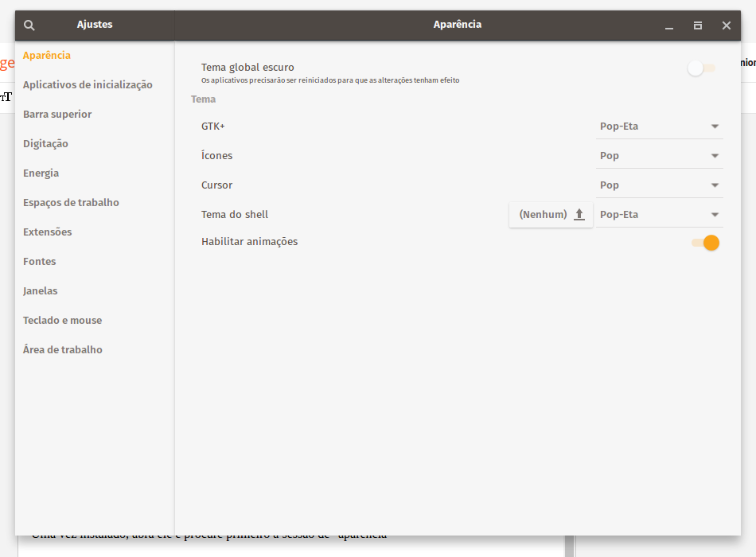Open the Ícones theme dropdown
The width and height of the screenshot is (756, 557).
(x=659, y=156)
